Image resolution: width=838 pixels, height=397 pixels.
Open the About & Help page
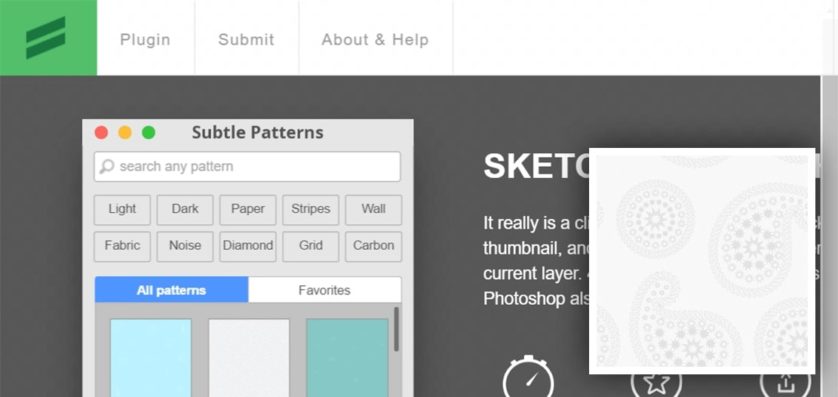375,40
